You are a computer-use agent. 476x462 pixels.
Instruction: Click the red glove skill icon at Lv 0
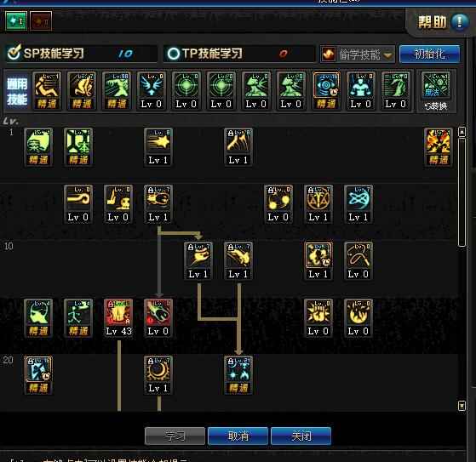pos(158,317)
